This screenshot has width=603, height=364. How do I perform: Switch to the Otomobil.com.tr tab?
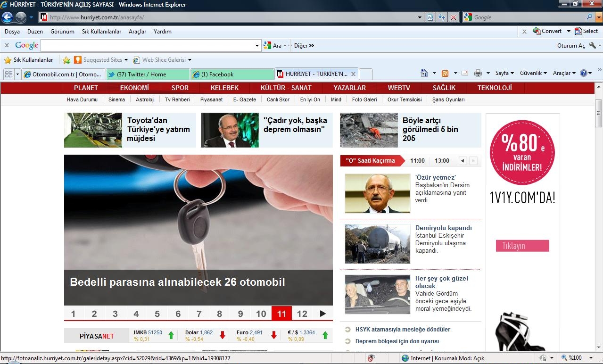pos(63,74)
